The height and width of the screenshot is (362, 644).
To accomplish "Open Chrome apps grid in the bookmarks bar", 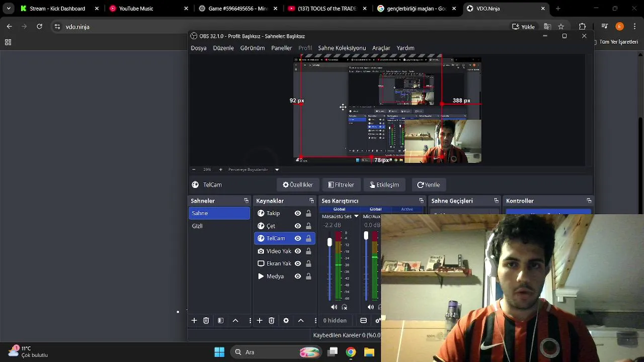I will coord(8,42).
